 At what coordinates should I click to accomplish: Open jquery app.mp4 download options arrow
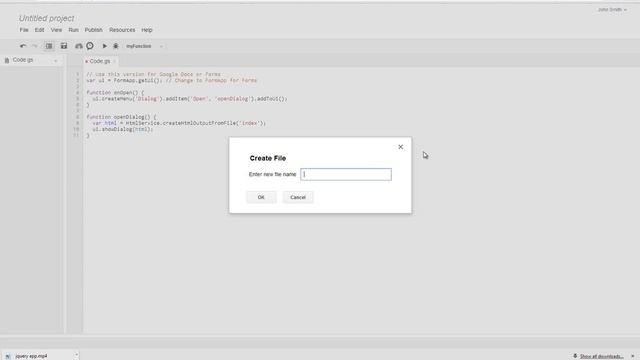point(76,356)
